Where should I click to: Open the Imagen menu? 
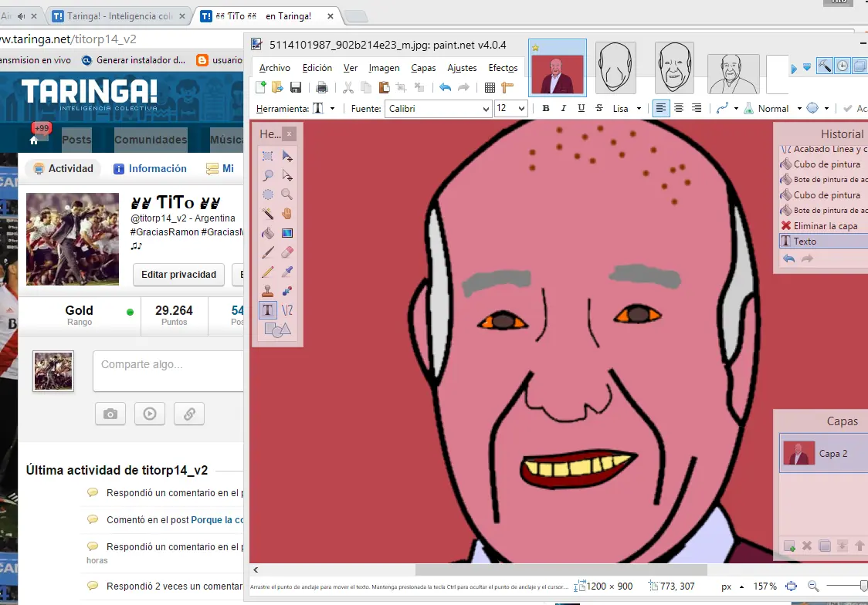point(384,67)
